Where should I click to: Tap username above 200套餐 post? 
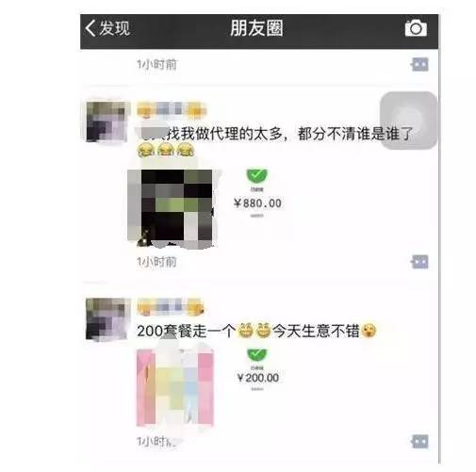coord(171,306)
